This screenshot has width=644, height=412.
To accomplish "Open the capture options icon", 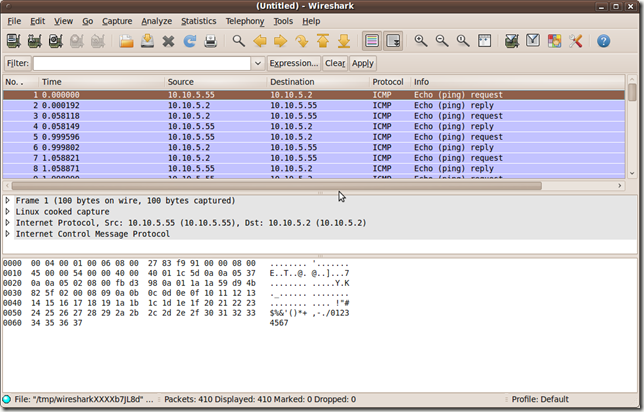I will coord(34,41).
